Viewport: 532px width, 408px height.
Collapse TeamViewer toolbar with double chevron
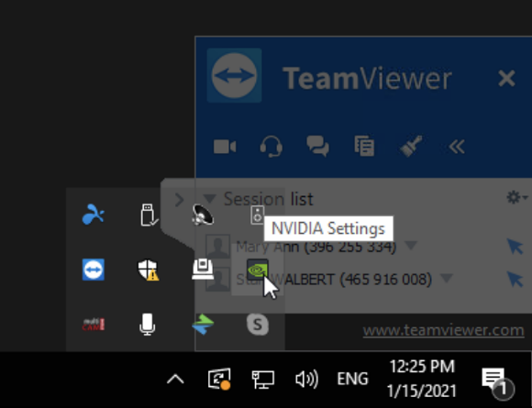[x=457, y=147]
